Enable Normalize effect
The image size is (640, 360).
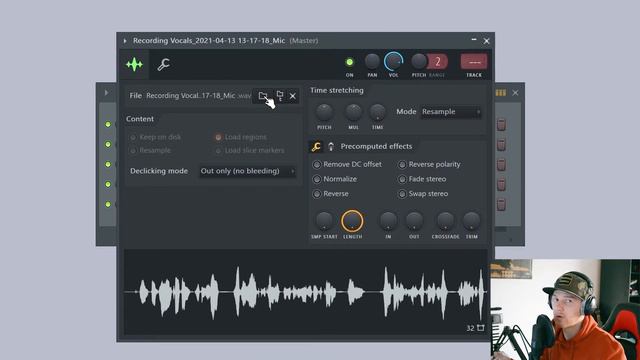(x=335, y=179)
